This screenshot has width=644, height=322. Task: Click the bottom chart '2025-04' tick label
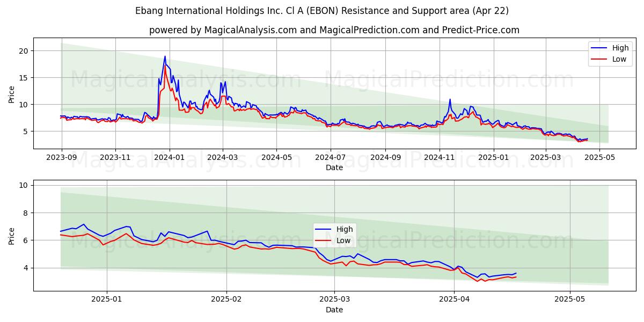pyautogui.click(x=454, y=299)
